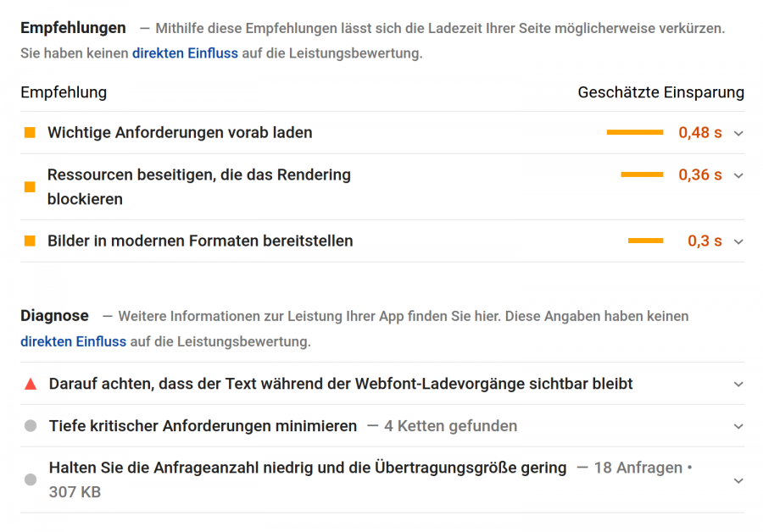Viewport: 763px width, 532px height.
Task: Expand 'Tiefe kritischer Anforderungen' chevron
Action: pyautogui.click(x=738, y=426)
